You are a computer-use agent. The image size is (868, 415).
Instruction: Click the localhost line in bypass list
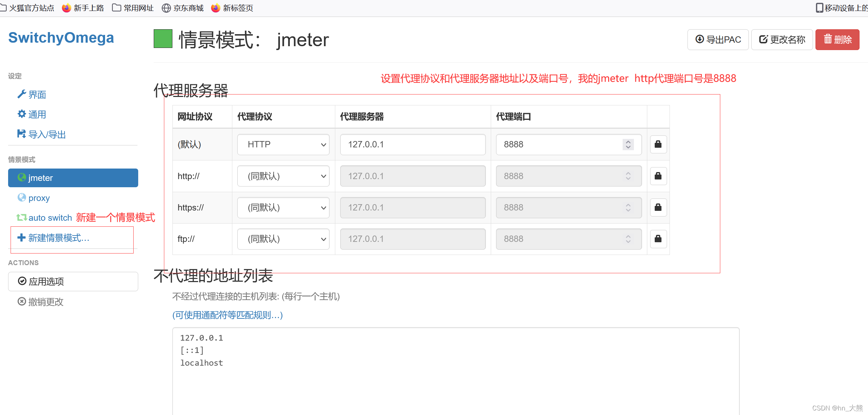[202, 363]
